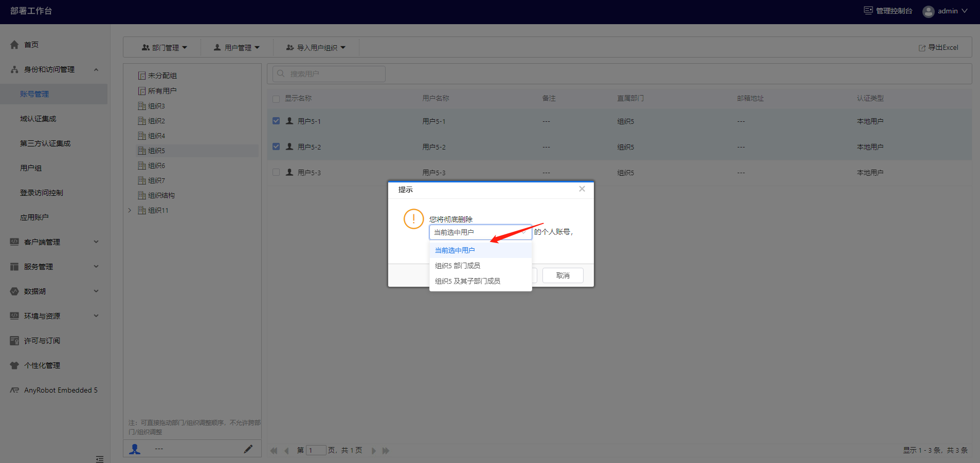The image size is (980, 463).
Task: Open the 当前选中用户 combo box
Action: click(480, 232)
